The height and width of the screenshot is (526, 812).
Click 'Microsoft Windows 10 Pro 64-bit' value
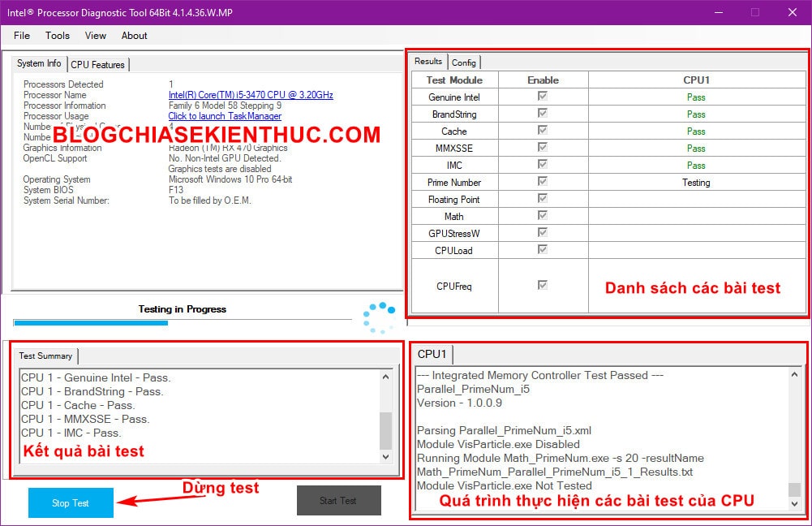[x=230, y=179]
